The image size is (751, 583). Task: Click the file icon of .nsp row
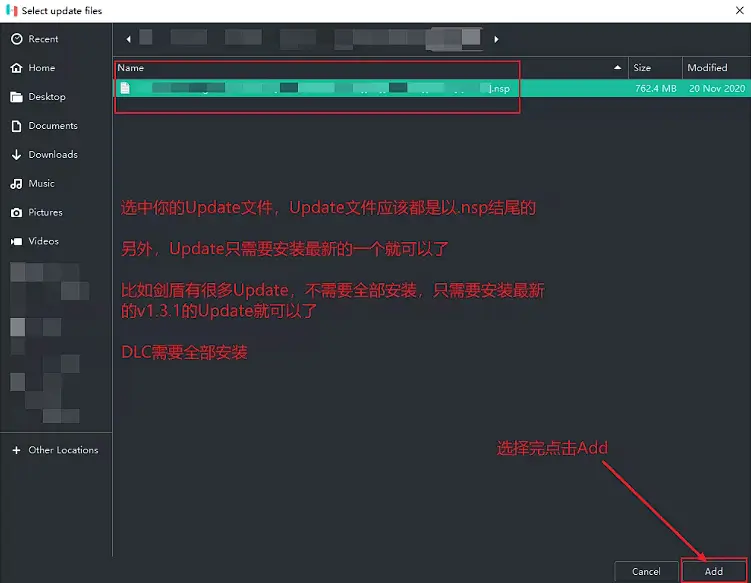point(125,88)
